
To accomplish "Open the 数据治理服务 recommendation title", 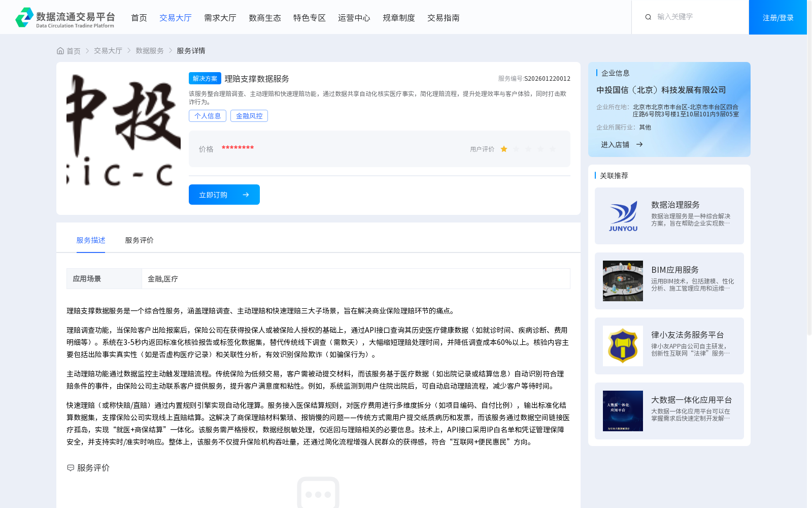I will click(675, 205).
